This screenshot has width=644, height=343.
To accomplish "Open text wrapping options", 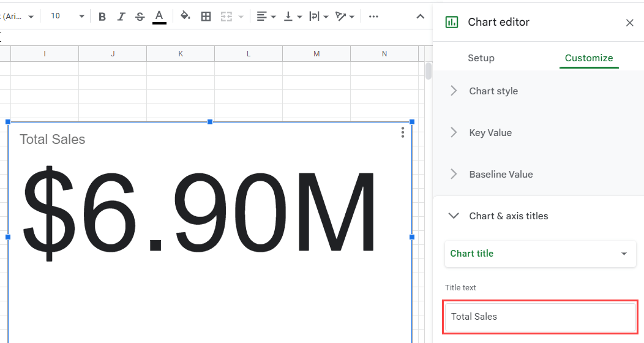I will (319, 17).
